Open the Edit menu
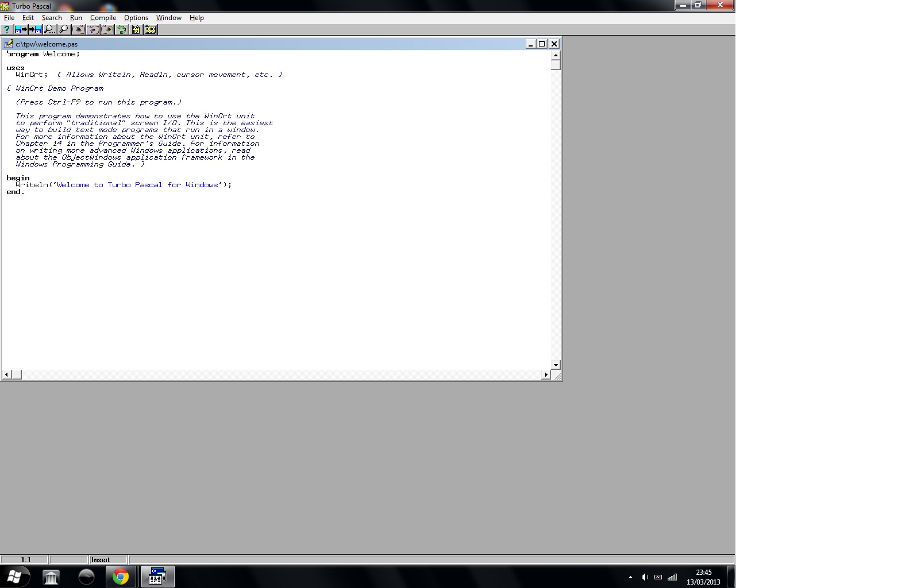This screenshot has width=917, height=588. tap(28, 18)
